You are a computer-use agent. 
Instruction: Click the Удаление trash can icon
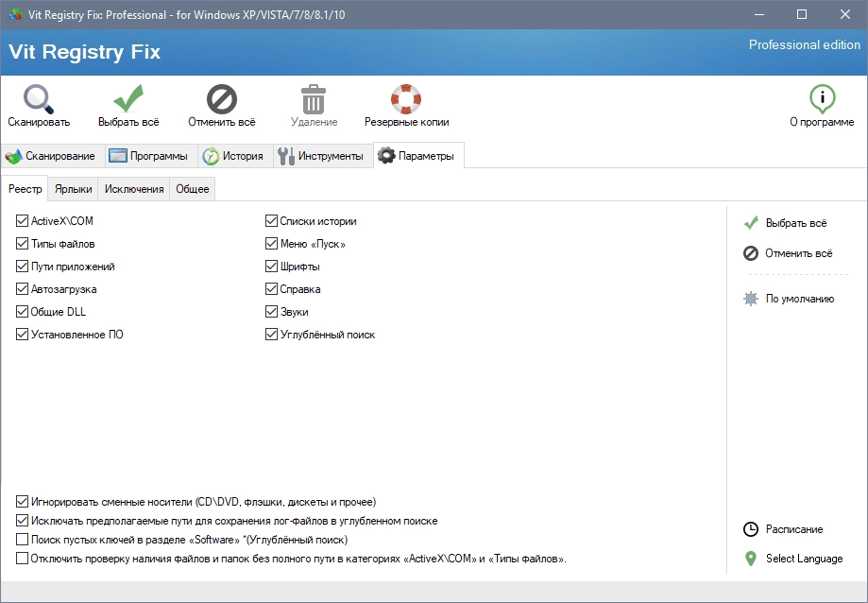[314, 99]
